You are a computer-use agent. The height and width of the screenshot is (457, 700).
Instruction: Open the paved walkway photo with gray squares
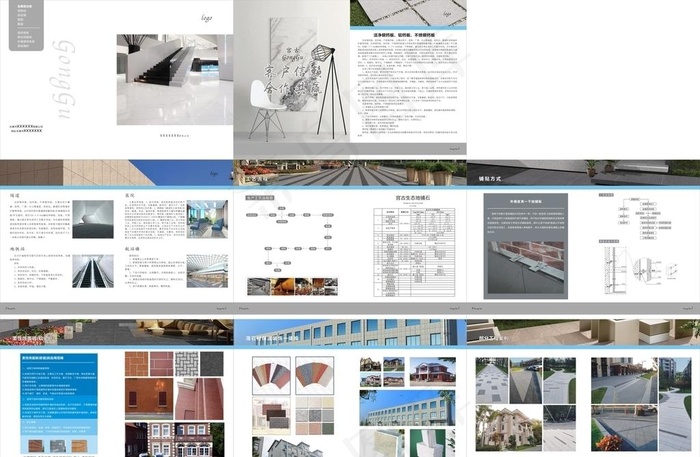tap(492, 380)
